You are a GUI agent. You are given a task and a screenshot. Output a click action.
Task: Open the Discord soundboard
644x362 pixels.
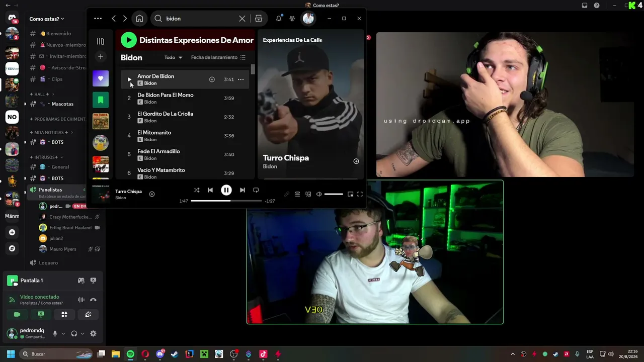[88, 315]
